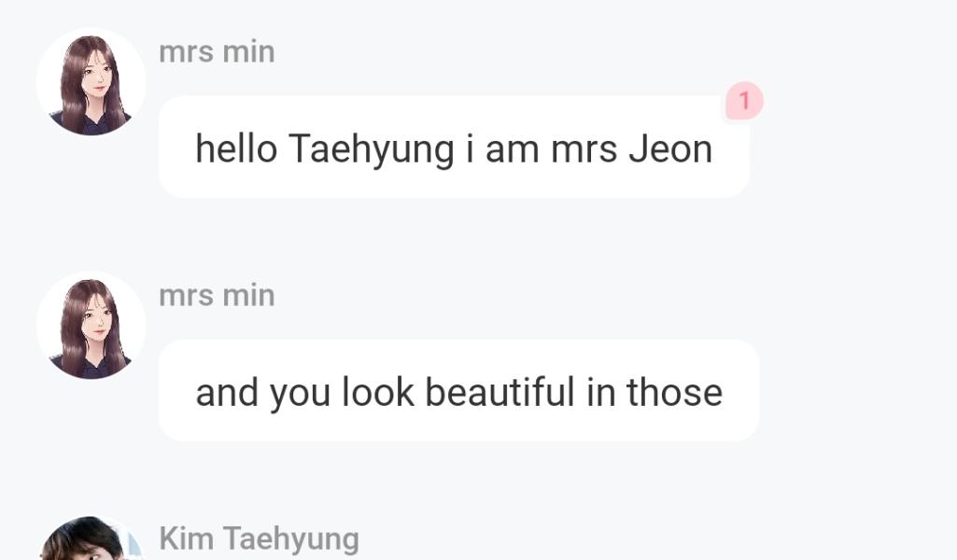The height and width of the screenshot is (560, 957).
Task: Open the Kim Taehyung sender name
Action: click(x=259, y=539)
